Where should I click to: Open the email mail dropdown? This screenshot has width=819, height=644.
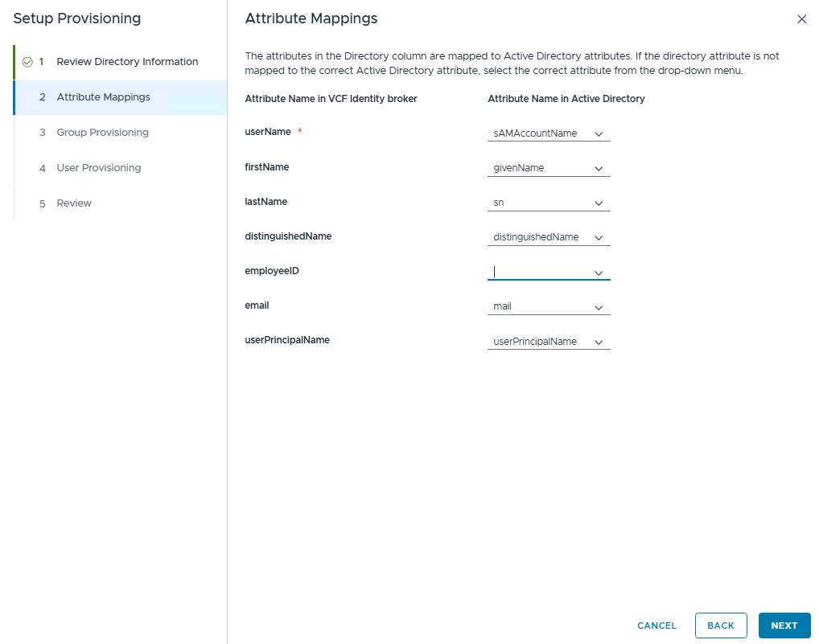click(x=549, y=306)
